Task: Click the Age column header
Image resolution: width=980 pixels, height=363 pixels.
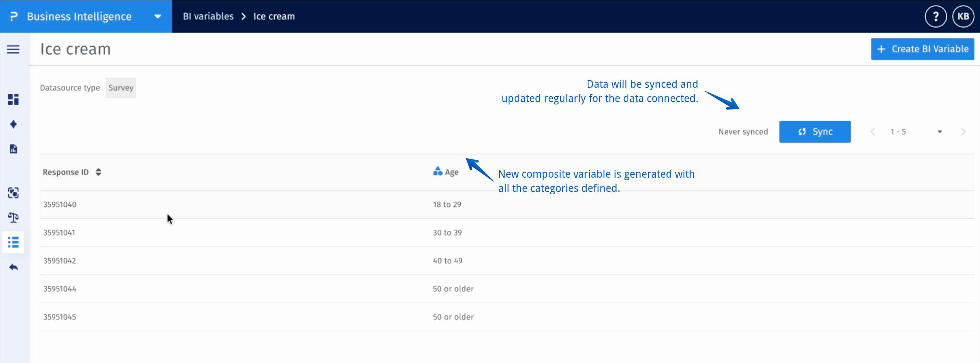Action: pyautogui.click(x=451, y=172)
